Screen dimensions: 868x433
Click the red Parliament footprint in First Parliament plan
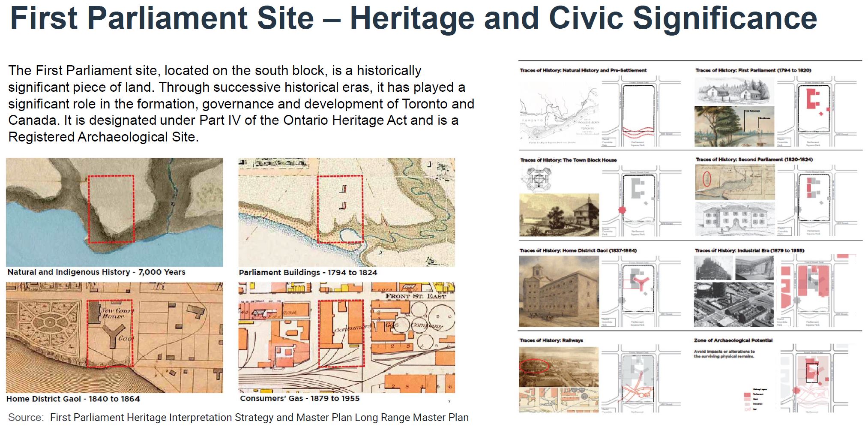point(811,99)
